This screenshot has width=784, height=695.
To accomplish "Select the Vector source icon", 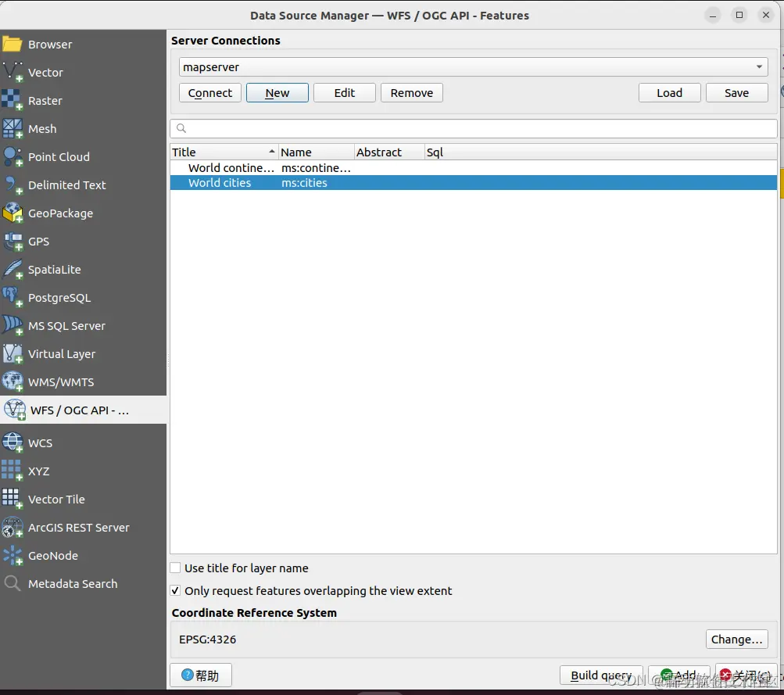I will tap(13, 73).
